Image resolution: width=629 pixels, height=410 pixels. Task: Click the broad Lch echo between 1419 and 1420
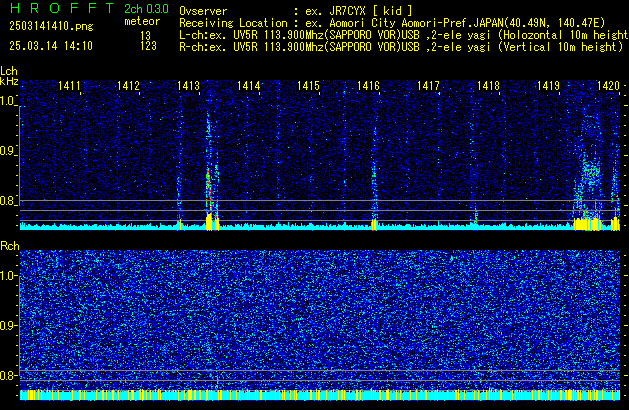coord(588,168)
